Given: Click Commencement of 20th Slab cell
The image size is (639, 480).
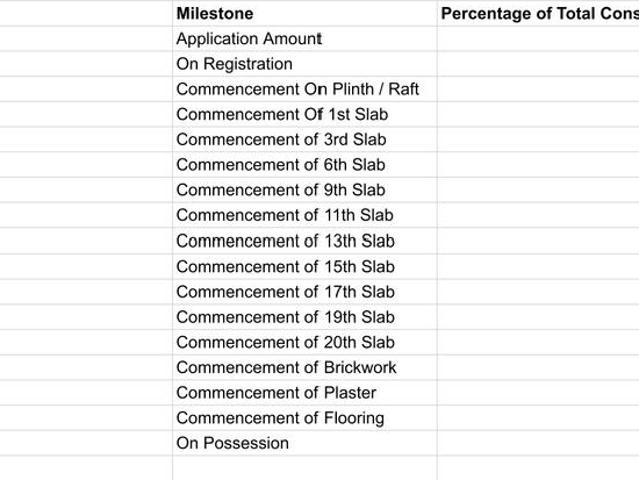Looking at the screenshot, I should (305, 343).
